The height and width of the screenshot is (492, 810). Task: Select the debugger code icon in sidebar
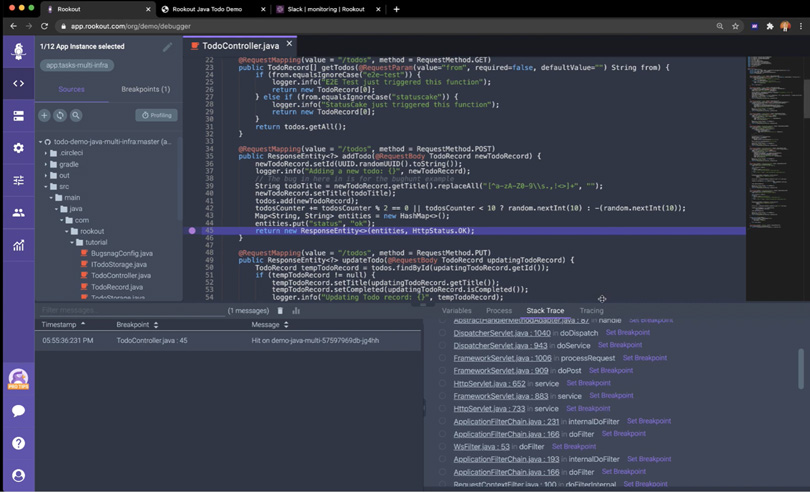pos(19,83)
